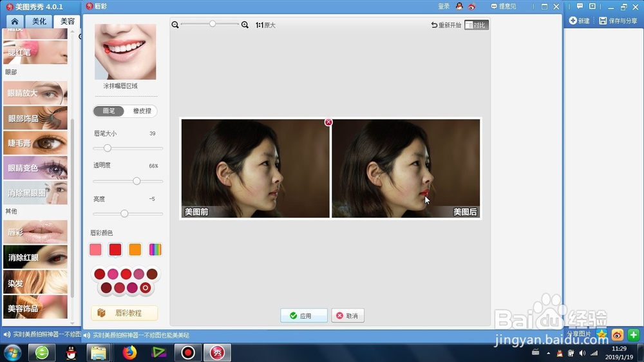Click the 登录 login link
The width and height of the screenshot is (644, 362).
coord(444,6)
